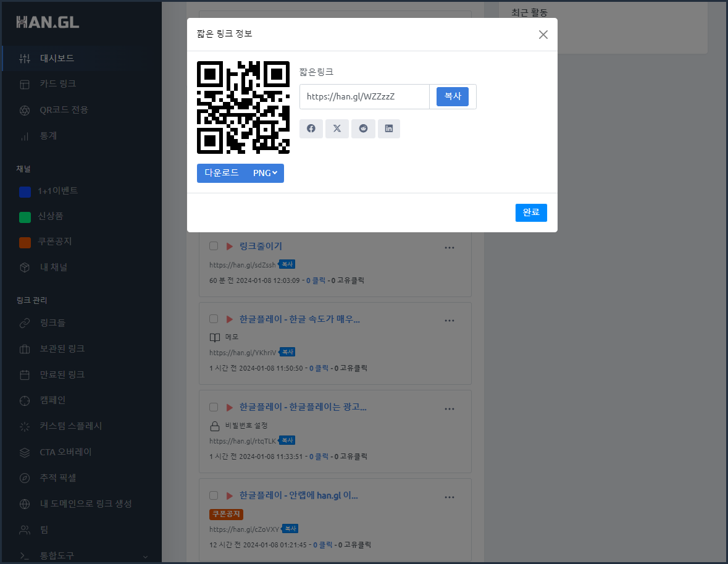This screenshot has width=728, height=564.
Task: Share short link on Facebook
Action: click(x=311, y=128)
